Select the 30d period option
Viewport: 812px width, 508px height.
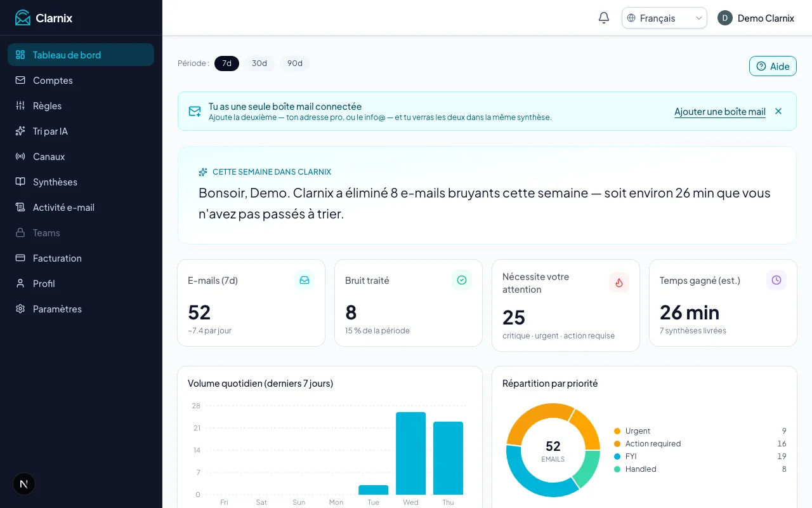point(259,63)
